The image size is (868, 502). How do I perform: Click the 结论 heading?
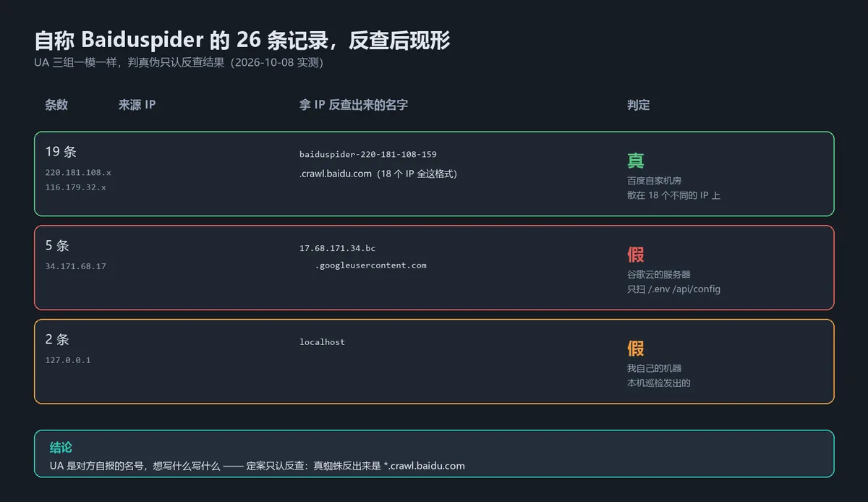61,448
